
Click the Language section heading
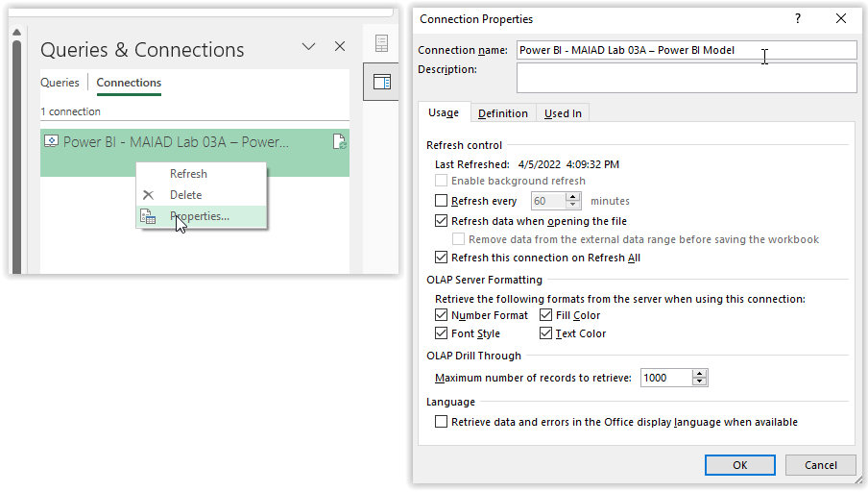(450, 402)
